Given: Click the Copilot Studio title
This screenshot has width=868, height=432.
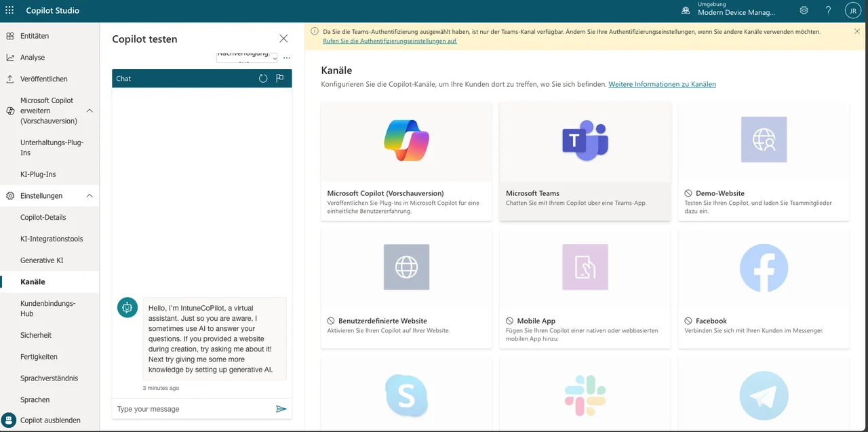Looking at the screenshot, I should pos(52,10).
